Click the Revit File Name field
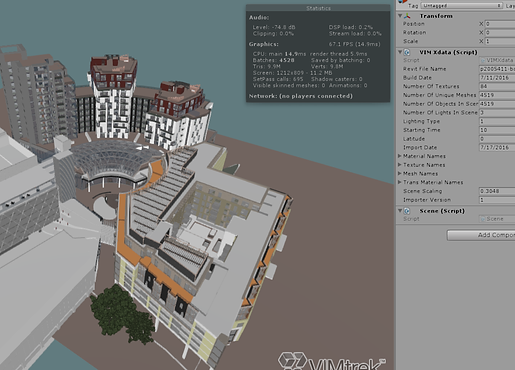This screenshot has height=370, width=515. (x=497, y=69)
